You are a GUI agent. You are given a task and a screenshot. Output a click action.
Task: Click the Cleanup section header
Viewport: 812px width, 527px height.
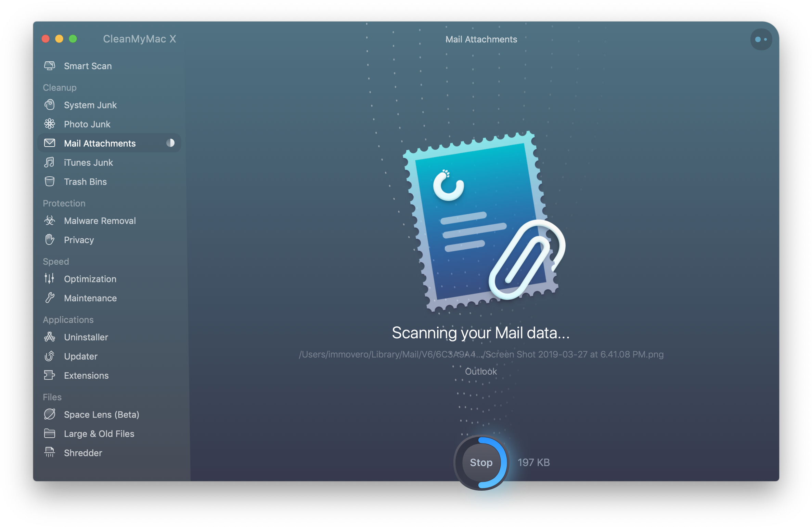(60, 88)
